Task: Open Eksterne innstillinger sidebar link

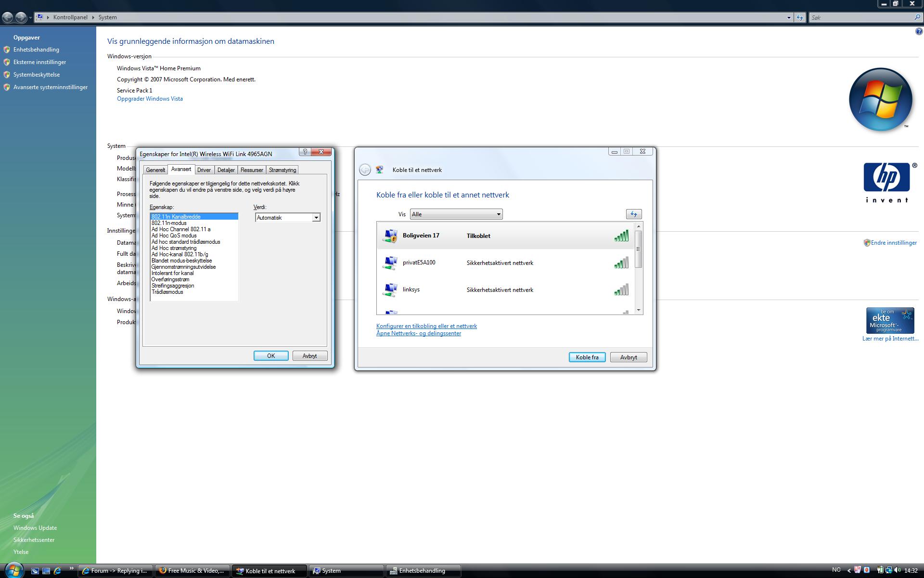Action: coord(39,62)
